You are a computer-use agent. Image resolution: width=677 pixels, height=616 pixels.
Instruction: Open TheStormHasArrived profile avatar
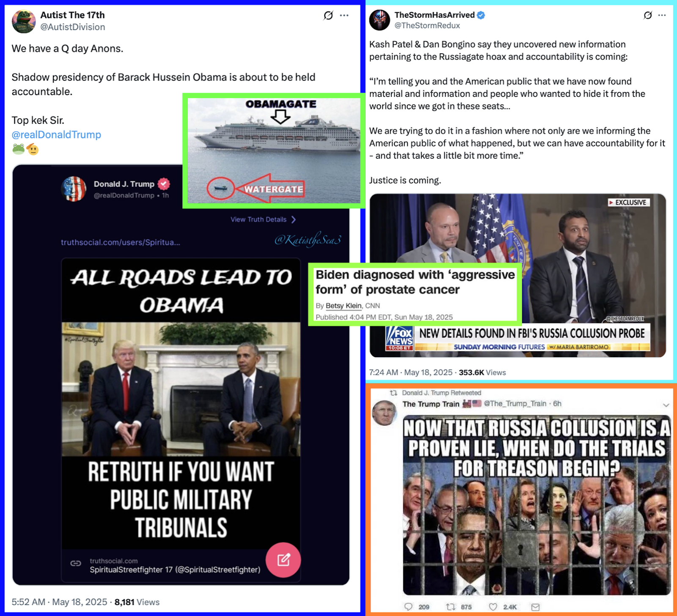(x=380, y=20)
